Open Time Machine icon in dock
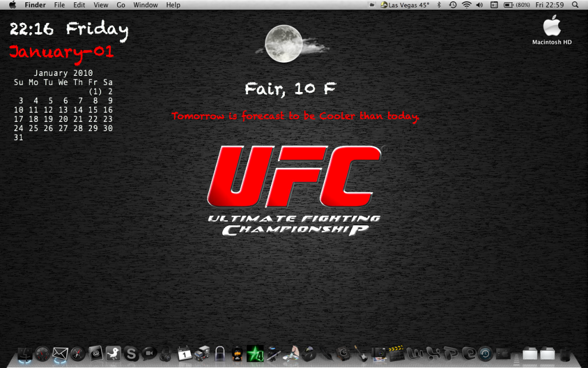Image resolution: width=588 pixels, height=368 pixels. click(485, 354)
